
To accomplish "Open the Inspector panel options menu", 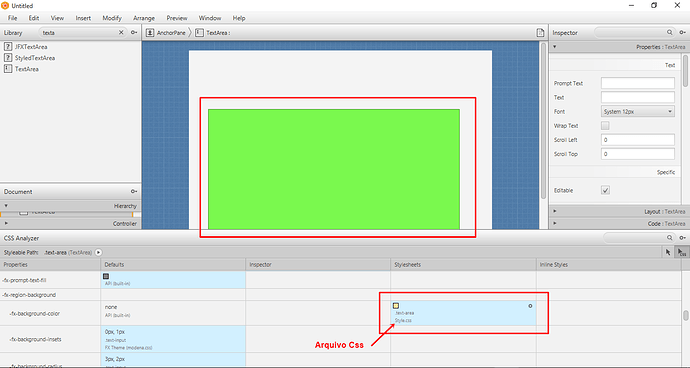I will tap(683, 33).
